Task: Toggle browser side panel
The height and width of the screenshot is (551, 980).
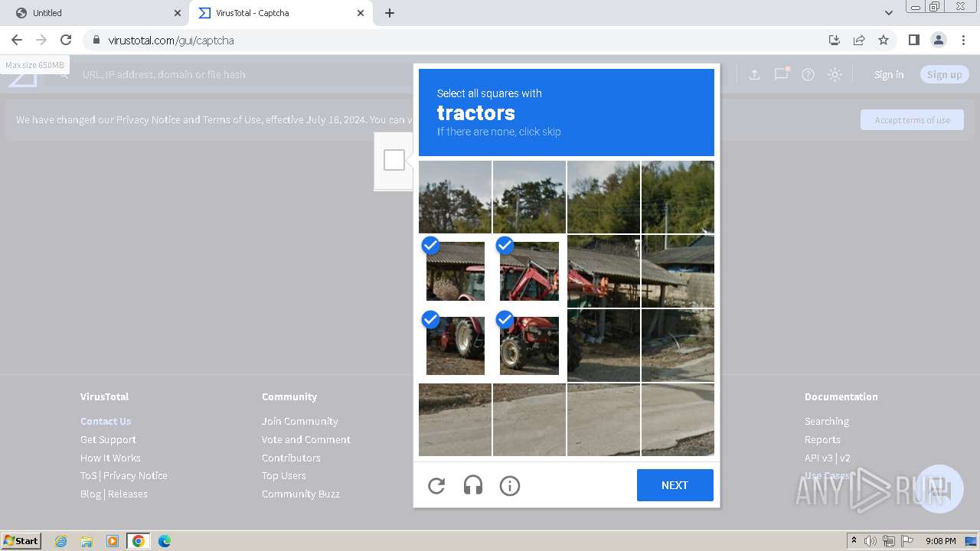Action: pos(913,40)
